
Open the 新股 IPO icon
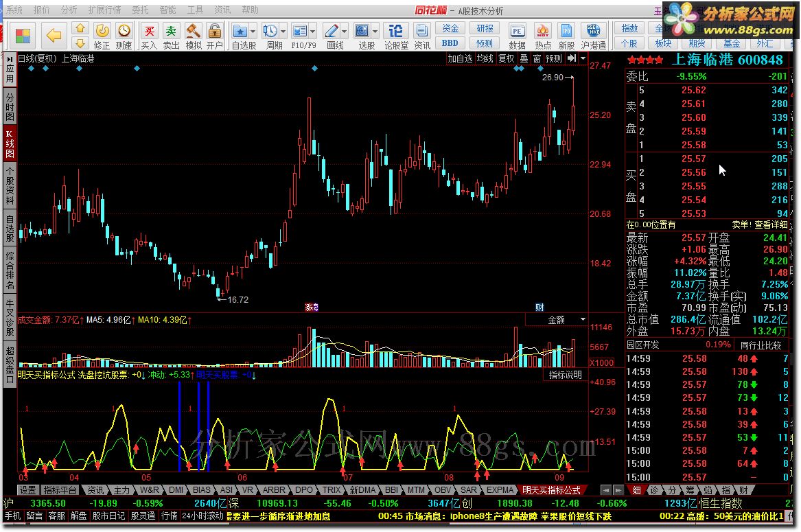point(566,36)
